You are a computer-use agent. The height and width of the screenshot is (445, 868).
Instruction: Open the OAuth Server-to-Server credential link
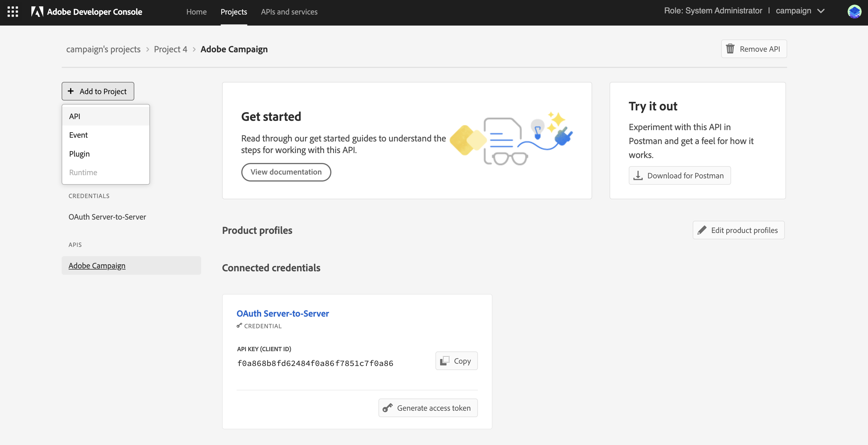pyautogui.click(x=282, y=313)
